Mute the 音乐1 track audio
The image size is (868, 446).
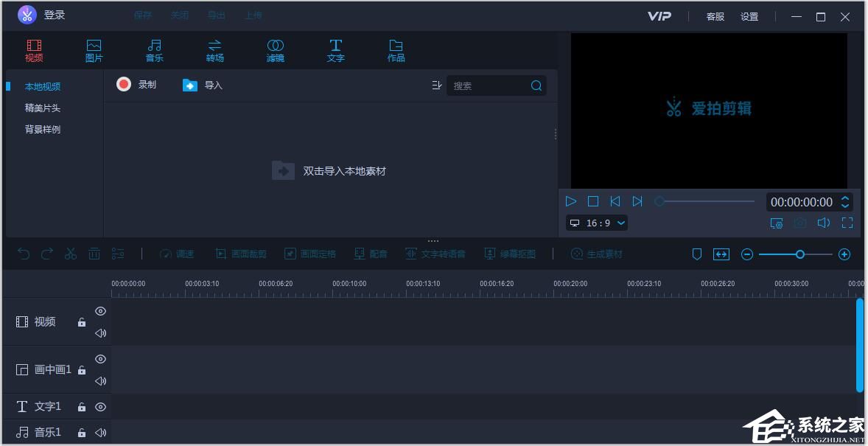click(101, 433)
